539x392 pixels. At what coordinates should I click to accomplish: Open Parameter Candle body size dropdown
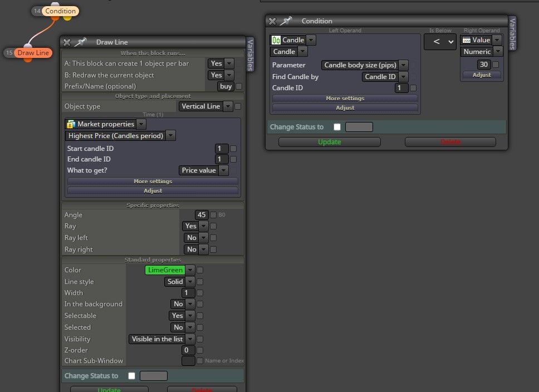tap(365, 65)
